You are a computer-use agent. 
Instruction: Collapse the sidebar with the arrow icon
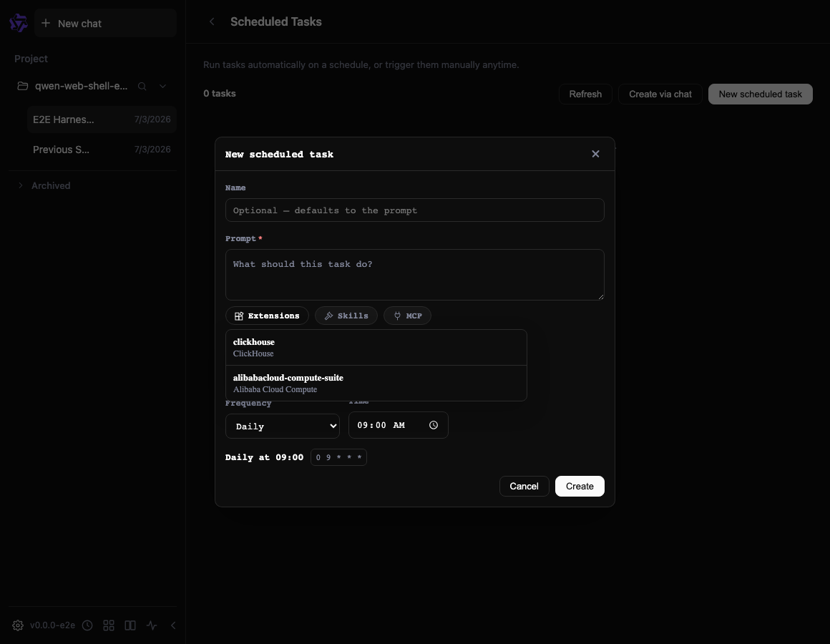point(173,625)
